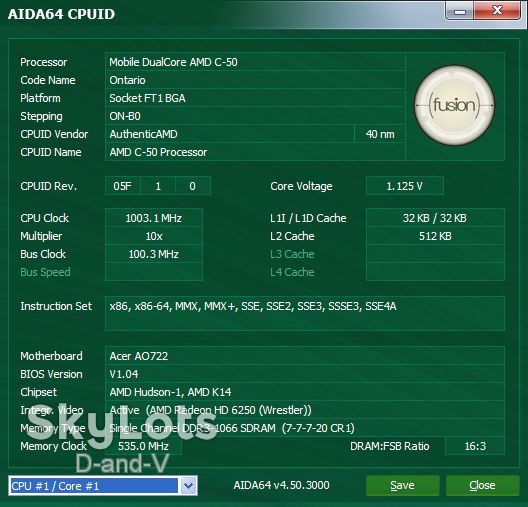This screenshot has height=507, width=528.
Task: Open the CPU #1 / Core #1 dropdown
Action: click(189, 485)
